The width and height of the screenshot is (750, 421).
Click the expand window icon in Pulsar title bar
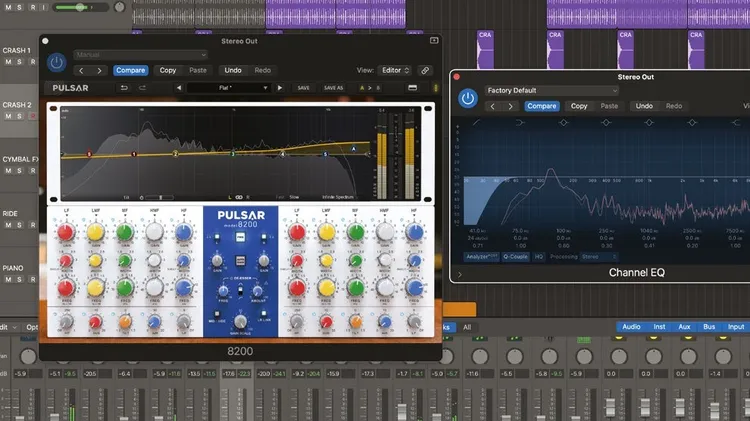pos(434,41)
